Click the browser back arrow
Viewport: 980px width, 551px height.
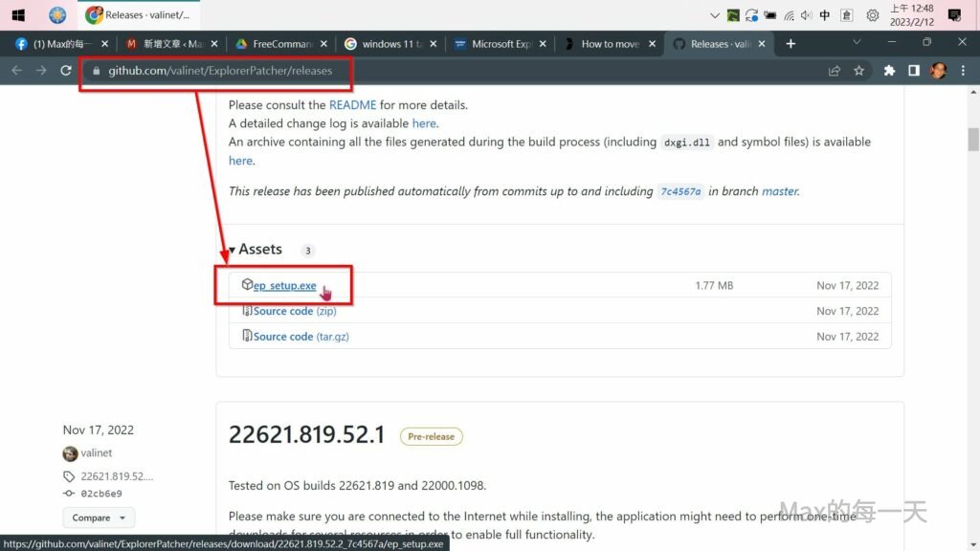click(x=16, y=71)
